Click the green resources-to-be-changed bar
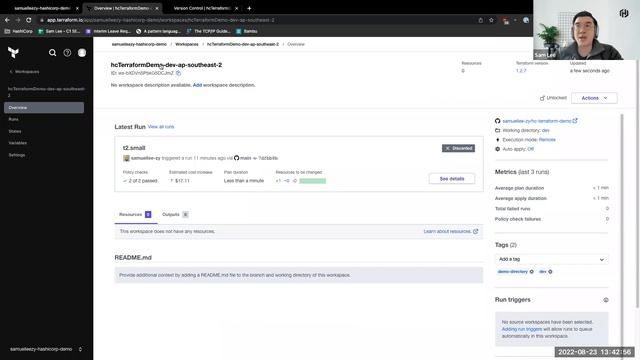The height and width of the screenshot is (360, 640). (312, 181)
